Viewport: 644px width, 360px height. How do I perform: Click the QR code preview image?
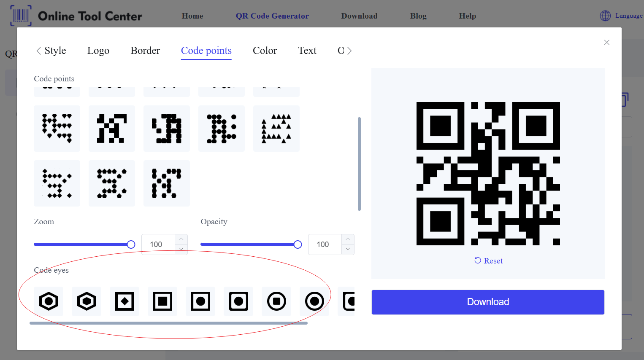point(488,174)
